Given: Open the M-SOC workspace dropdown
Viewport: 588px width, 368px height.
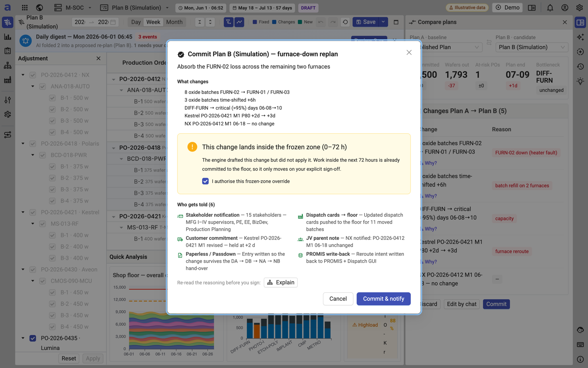Looking at the screenshot, I should click(73, 8).
